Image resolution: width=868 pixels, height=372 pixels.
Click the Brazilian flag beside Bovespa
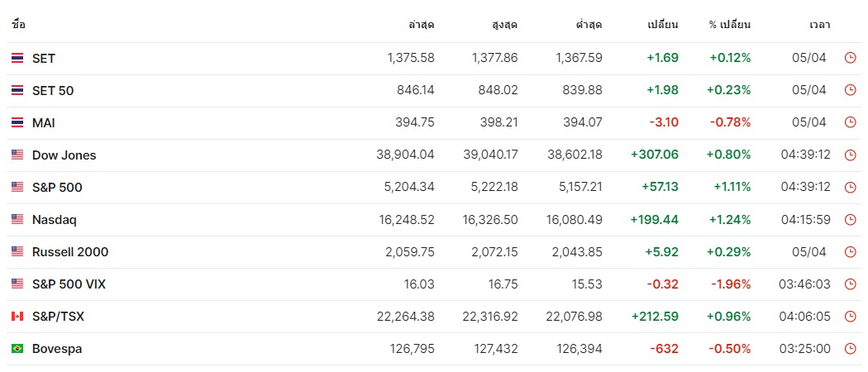coord(17,349)
